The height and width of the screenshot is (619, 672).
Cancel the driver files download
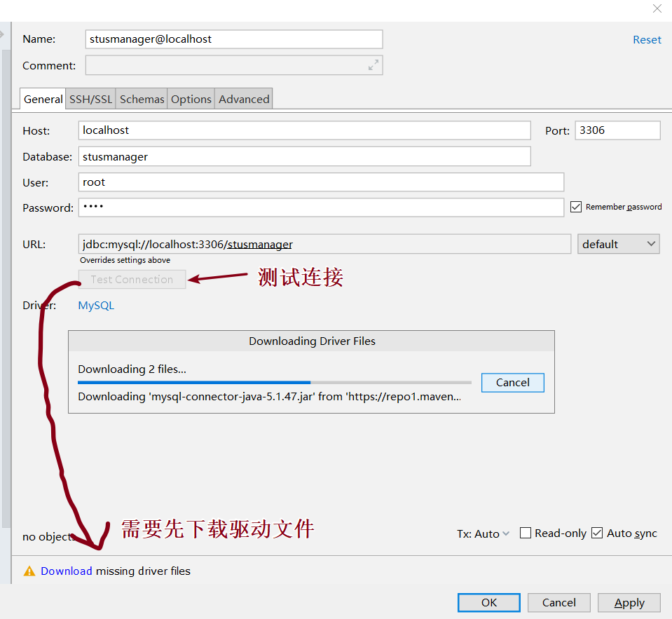512,382
